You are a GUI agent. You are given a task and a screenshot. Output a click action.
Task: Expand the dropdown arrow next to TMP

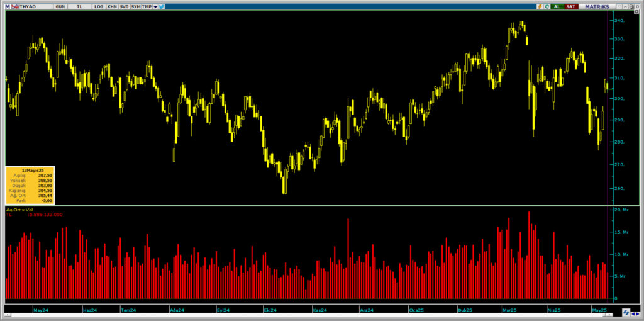click(x=155, y=6)
